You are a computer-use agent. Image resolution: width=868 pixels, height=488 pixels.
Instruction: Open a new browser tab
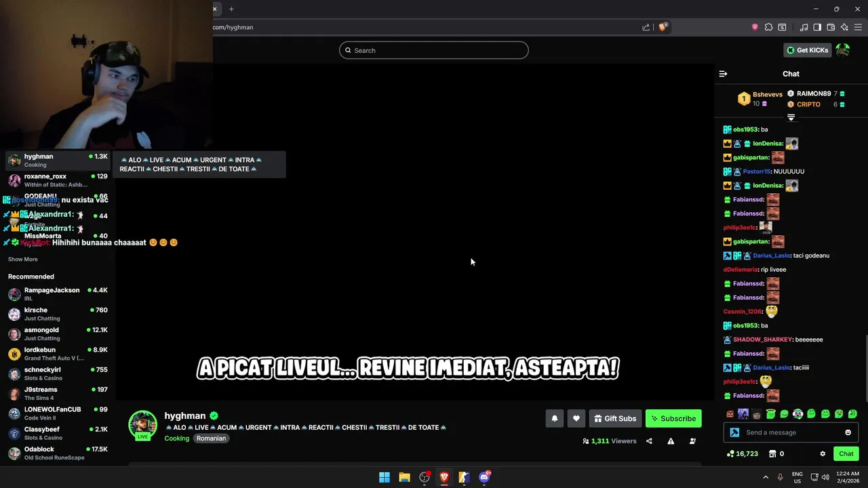(x=231, y=9)
